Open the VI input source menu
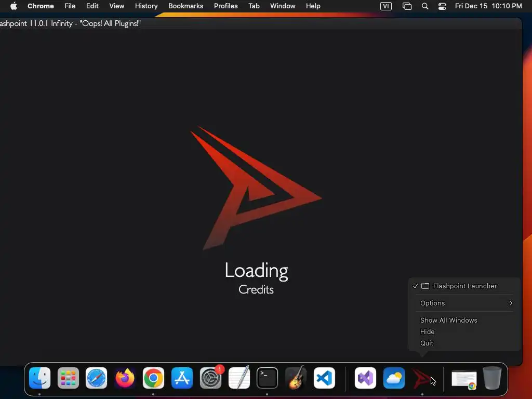This screenshot has height=399, width=532. click(386, 6)
